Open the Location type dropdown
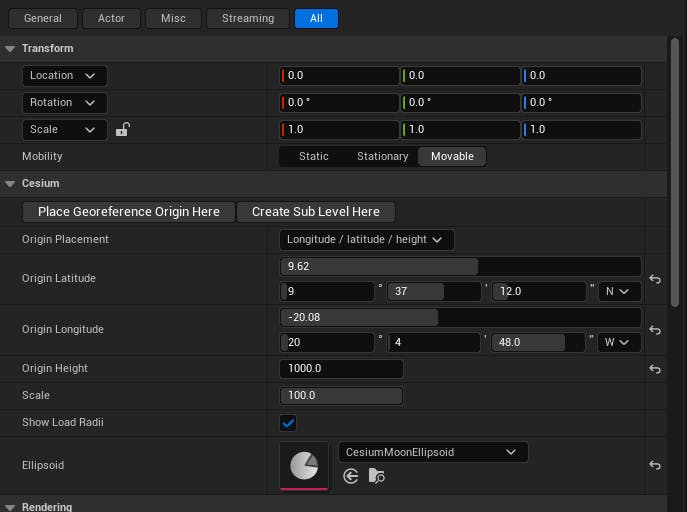The width and height of the screenshot is (687, 512). coord(64,76)
